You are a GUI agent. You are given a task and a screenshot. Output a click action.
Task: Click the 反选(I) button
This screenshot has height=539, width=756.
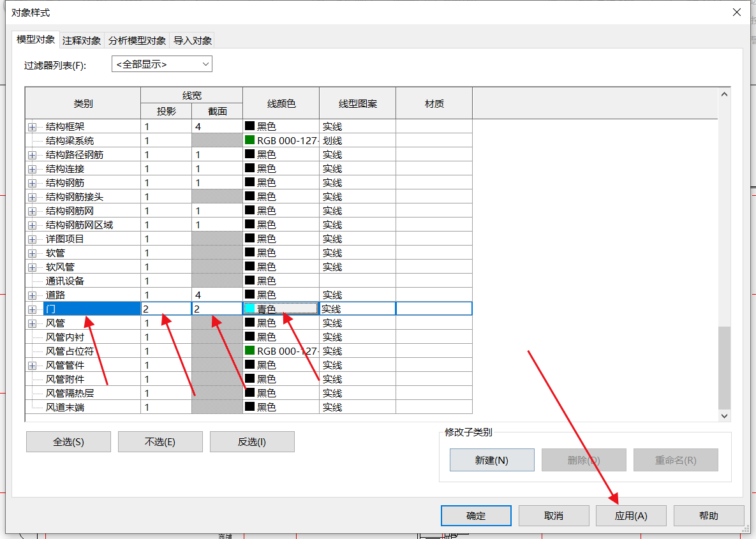[252, 442]
